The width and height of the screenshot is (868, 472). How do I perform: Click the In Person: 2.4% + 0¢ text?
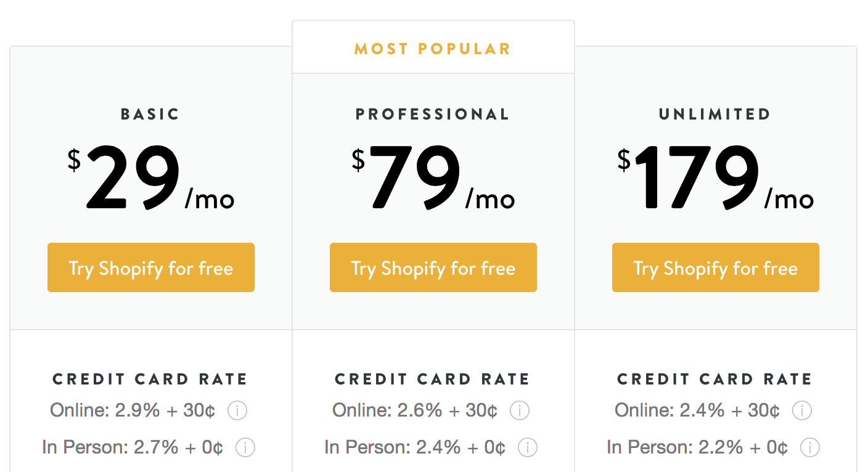(415, 447)
